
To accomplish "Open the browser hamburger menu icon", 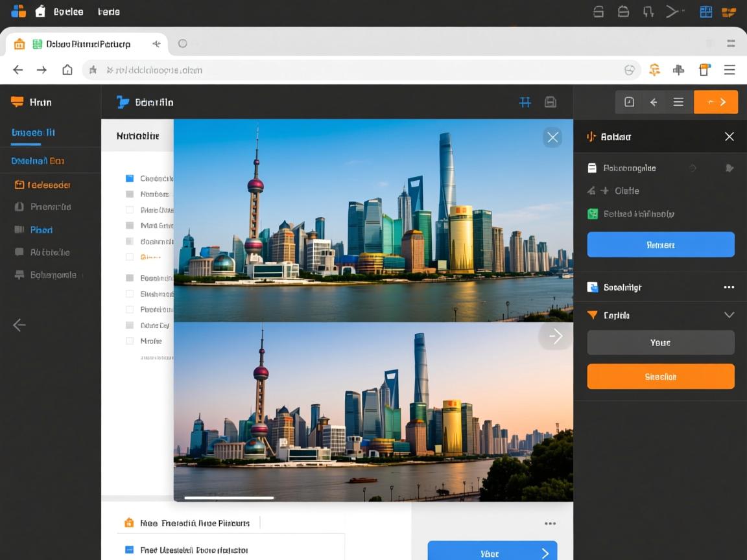I will point(729,70).
